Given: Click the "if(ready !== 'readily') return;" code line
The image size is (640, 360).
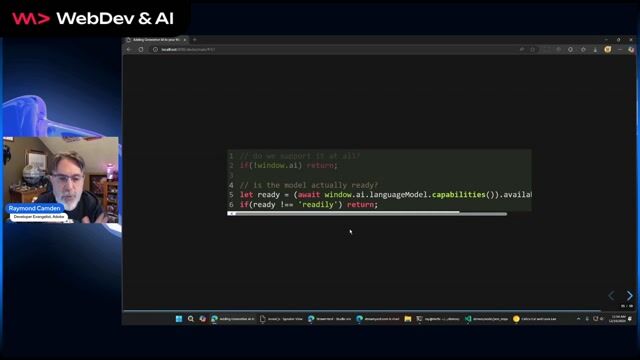Looking at the screenshot, I should coord(309,204).
